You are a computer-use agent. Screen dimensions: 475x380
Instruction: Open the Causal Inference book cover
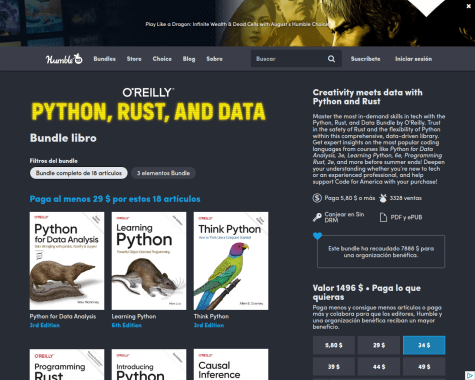[x=231, y=364]
